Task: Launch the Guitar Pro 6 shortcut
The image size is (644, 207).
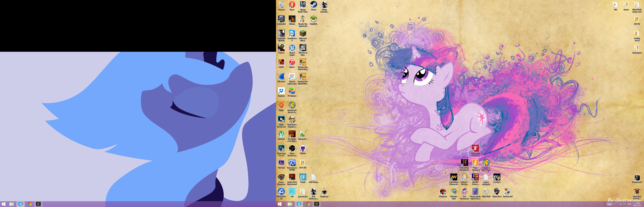Action: 497,192
